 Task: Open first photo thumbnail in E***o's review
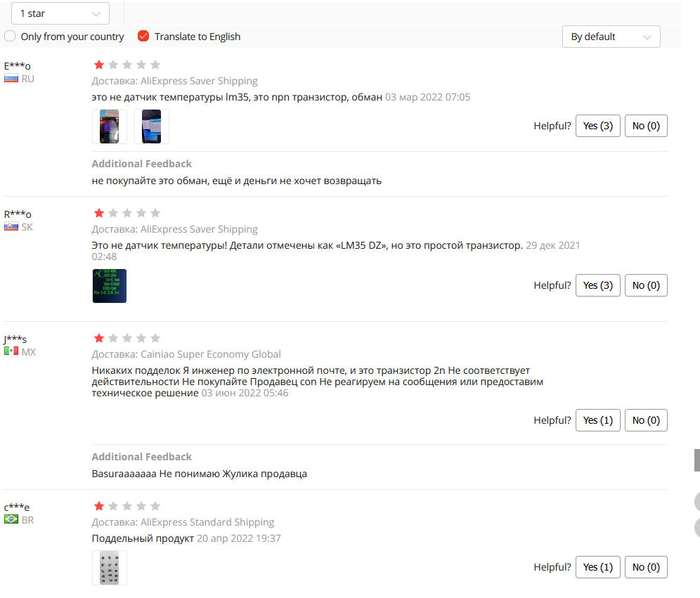(x=110, y=126)
